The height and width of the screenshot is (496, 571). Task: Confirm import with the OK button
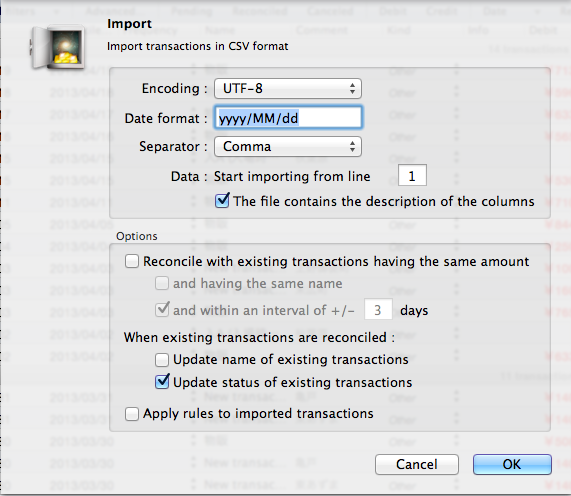point(512,464)
